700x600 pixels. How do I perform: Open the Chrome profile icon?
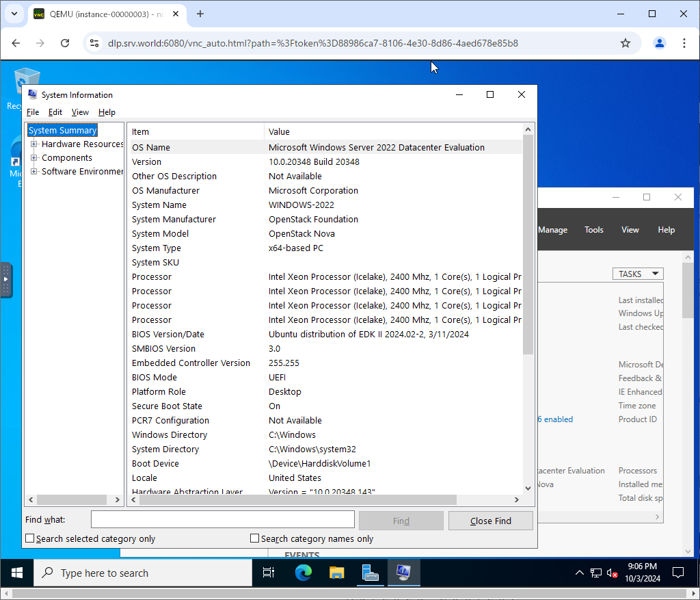[660, 43]
